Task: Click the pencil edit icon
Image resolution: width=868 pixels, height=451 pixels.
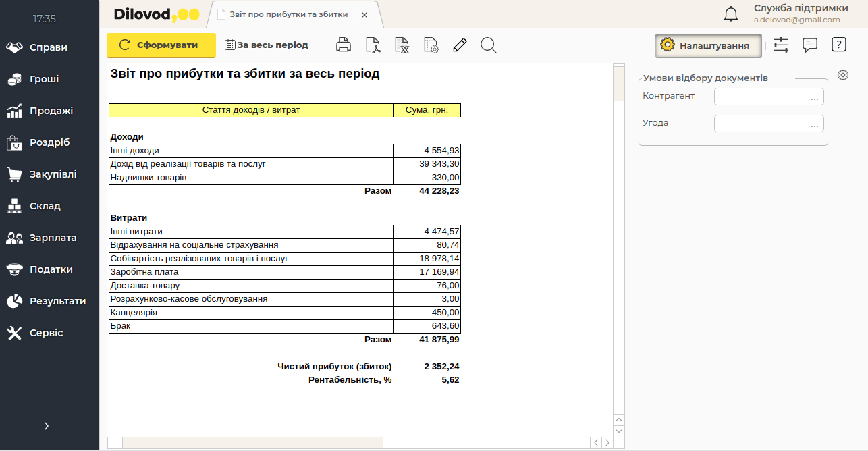Action: pyautogui.click(x=460, y=45)
